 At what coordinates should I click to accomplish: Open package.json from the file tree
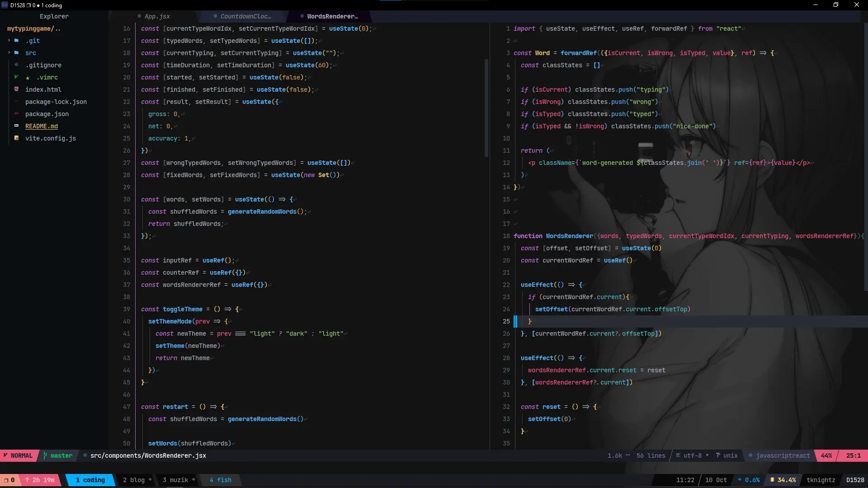[x=47, y=114]
